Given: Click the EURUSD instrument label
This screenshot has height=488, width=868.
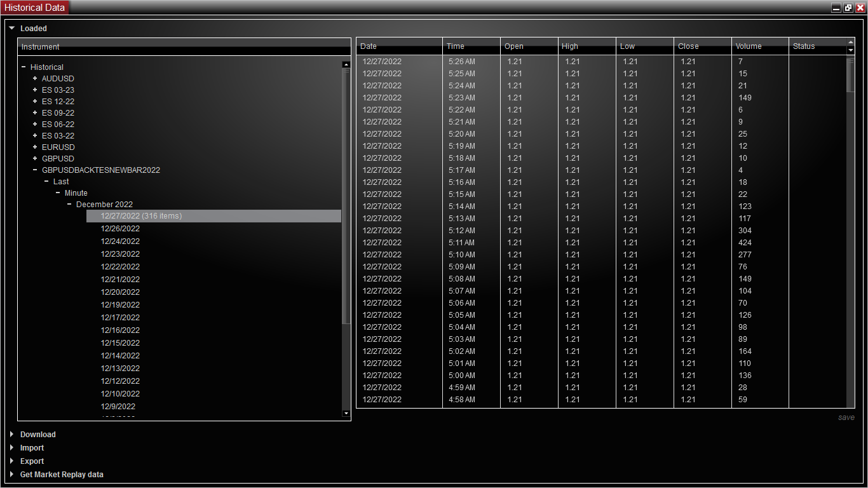Looking at the screenshot, I should (x=58, y=147).
